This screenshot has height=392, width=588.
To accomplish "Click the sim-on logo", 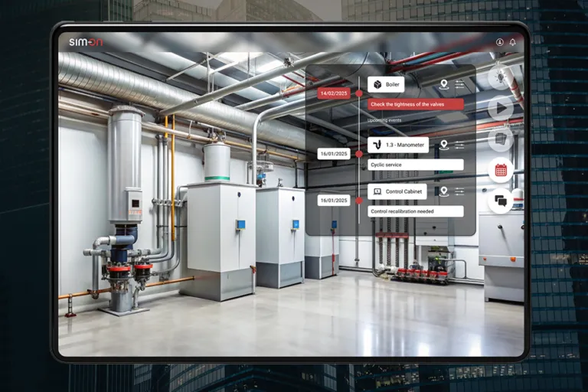I will (86, 42).
